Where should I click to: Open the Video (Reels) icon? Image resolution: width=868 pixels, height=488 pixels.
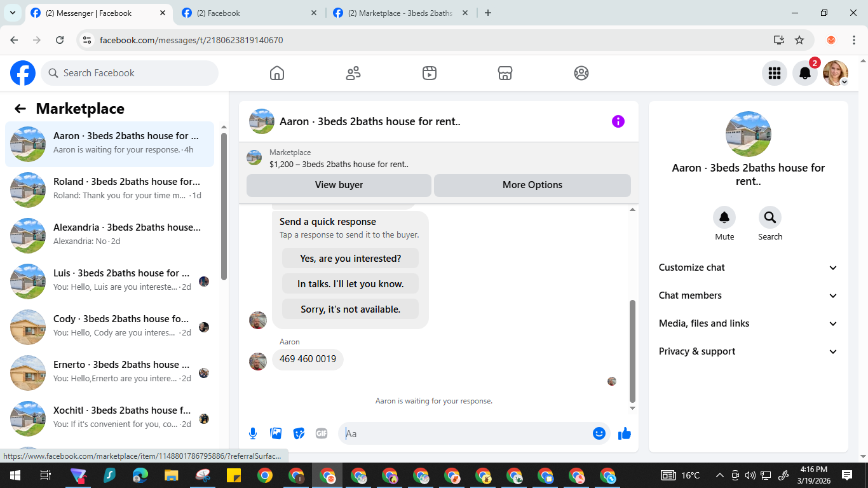pos(430,73)
